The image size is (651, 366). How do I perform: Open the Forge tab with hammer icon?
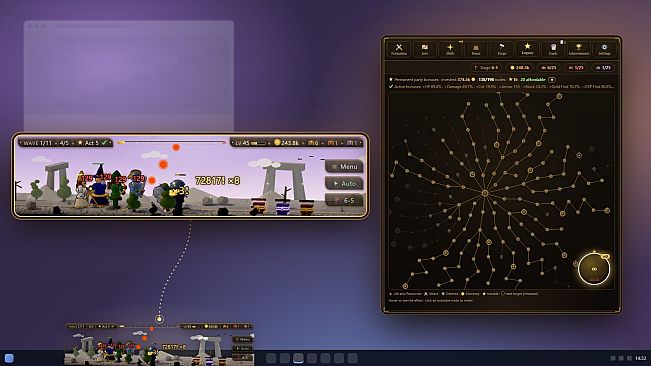502,49
